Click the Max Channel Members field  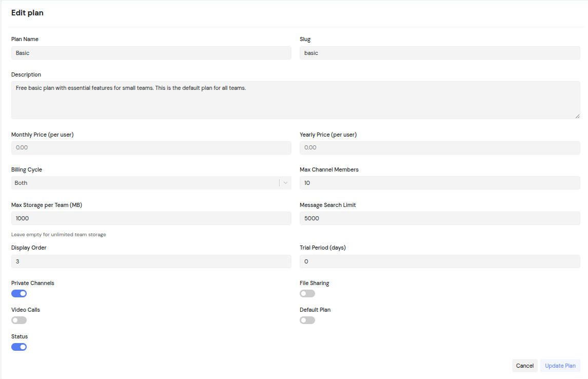[x=440, y=183]
